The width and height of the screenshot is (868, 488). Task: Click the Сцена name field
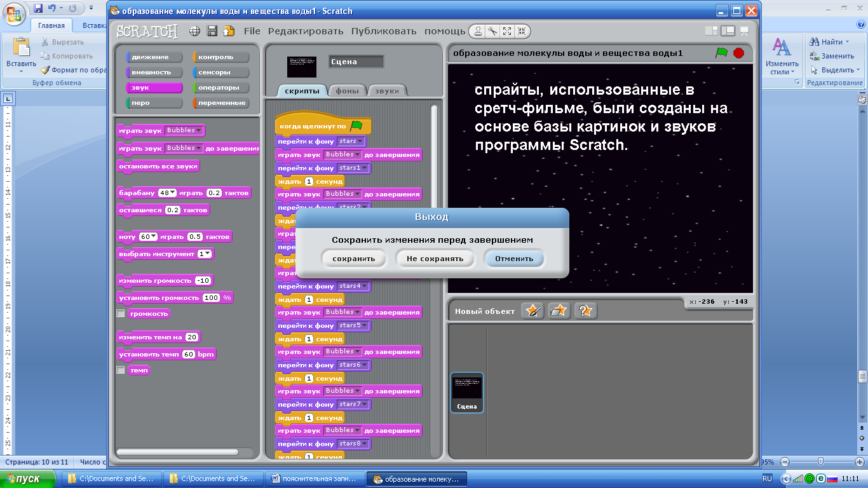356,62
